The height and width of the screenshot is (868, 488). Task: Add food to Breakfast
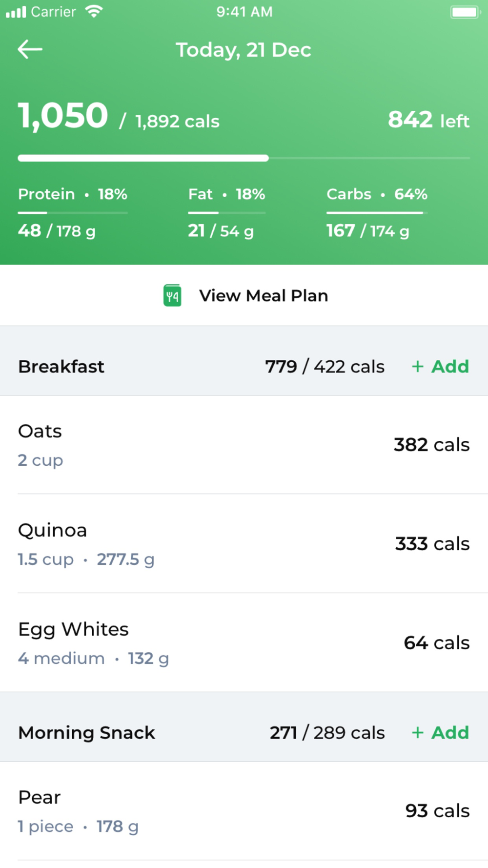coord(440,367)
